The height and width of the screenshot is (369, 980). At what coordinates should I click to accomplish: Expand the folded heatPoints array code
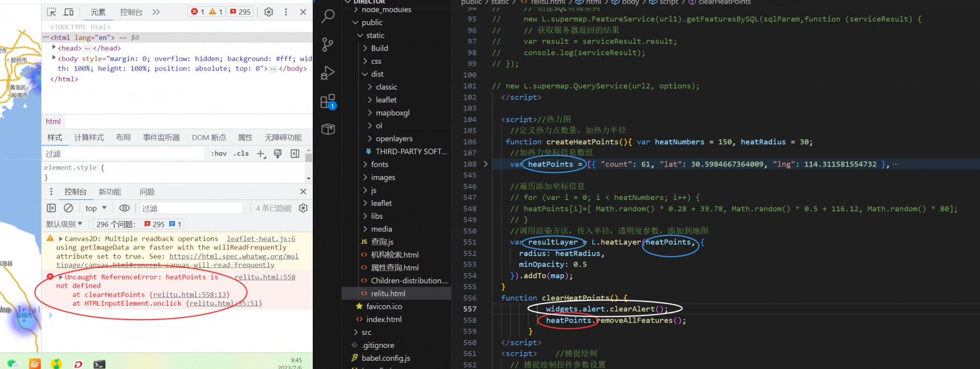coord(485,164)
